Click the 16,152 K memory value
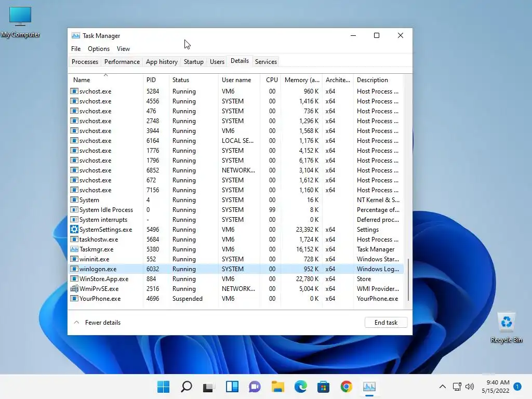 click(307, 249)
